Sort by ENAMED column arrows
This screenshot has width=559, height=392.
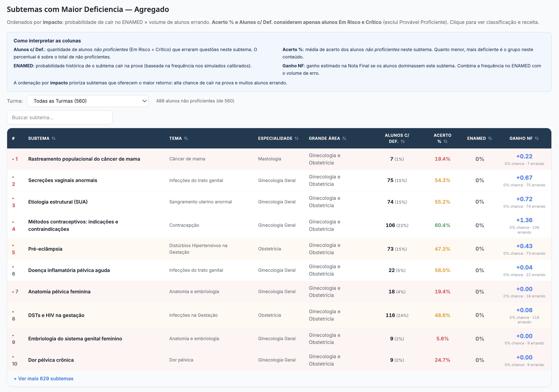pyautogui.click(x=490, y=138)
